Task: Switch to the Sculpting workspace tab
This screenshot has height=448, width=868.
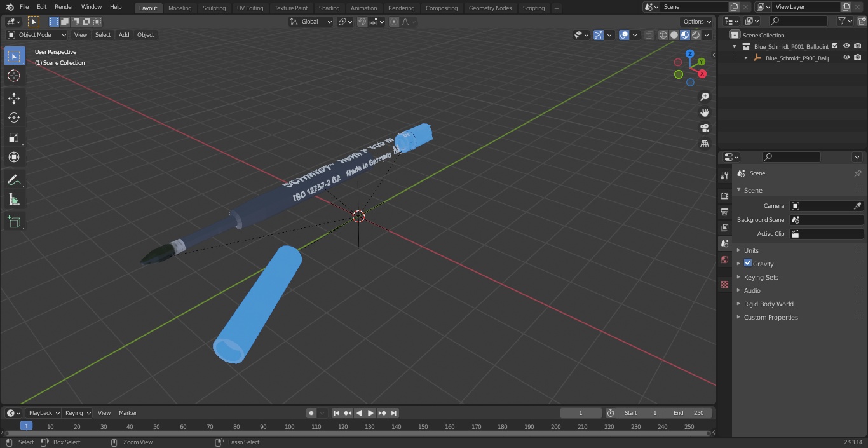Action: click(x=214, y=8)
